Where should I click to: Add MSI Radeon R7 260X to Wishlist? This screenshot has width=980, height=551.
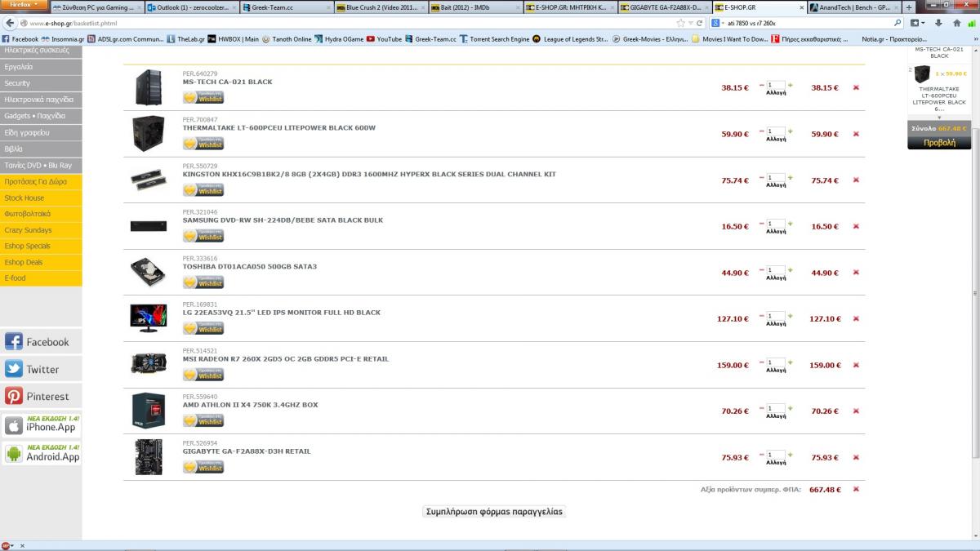click(203, 375)
